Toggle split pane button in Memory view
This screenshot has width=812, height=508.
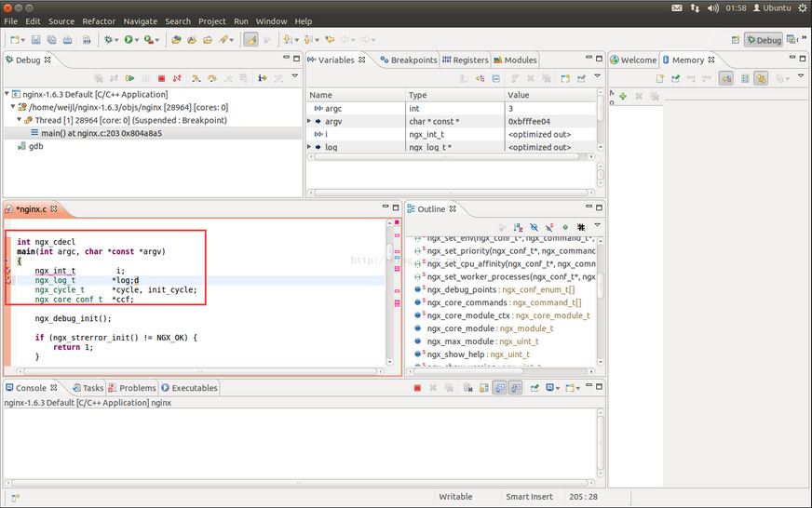[745, 78]
